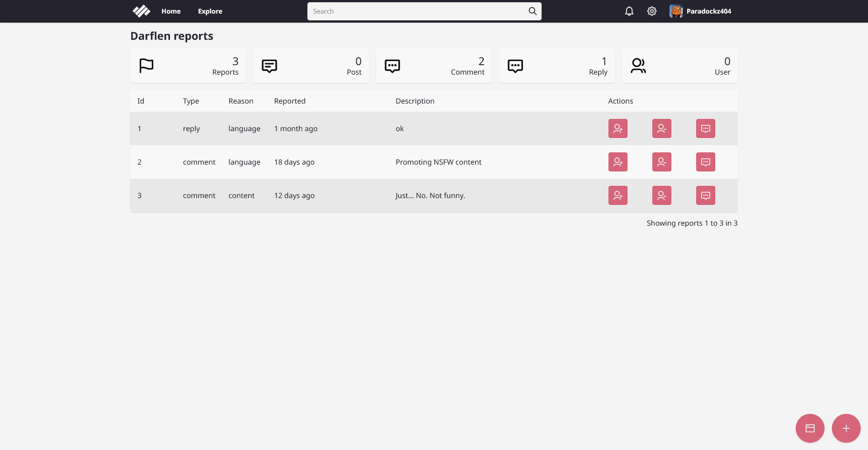Viewport: 868px width, 450px height.
Task: Click the search magnifier icon
Action: click(x=532, y=11)
